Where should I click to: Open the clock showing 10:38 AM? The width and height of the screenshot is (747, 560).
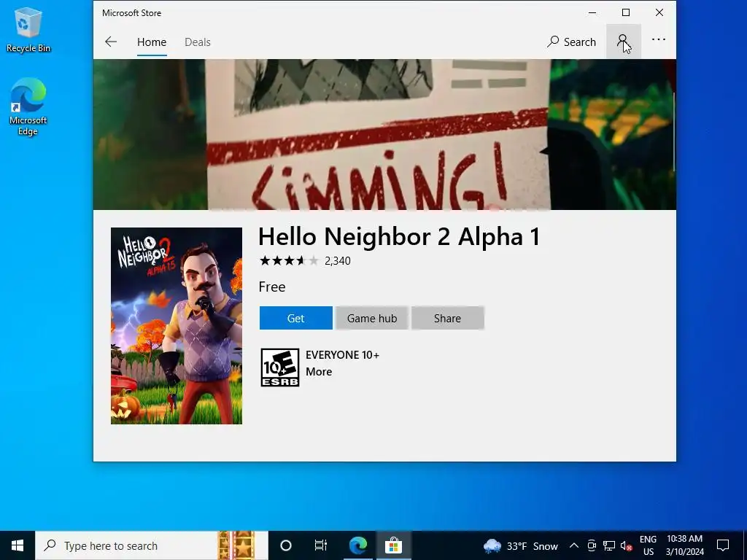click(x=684, y=545)
